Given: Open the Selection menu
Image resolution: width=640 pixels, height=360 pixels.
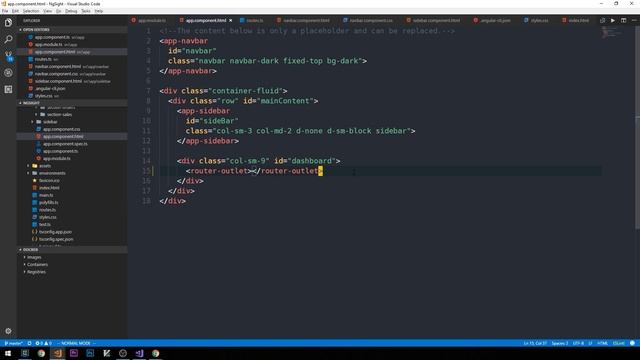Looking at the screenshot, I should (31, 11).
